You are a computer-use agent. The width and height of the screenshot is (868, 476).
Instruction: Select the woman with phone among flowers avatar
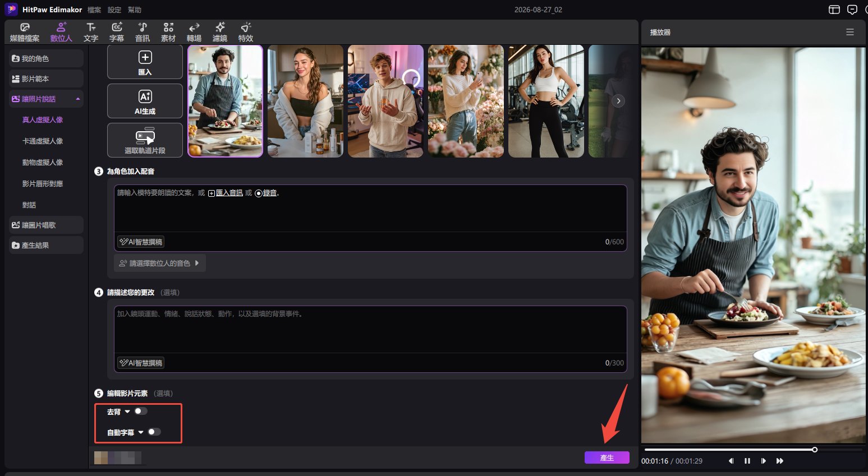[466, 101]
